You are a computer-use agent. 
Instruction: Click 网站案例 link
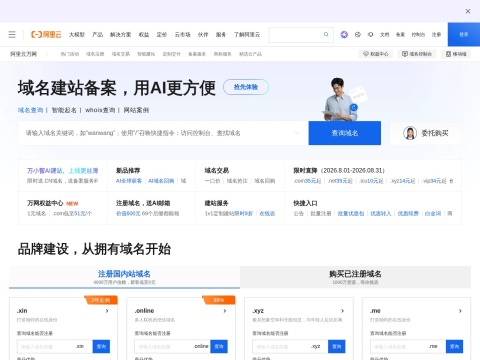pos(136,110)
